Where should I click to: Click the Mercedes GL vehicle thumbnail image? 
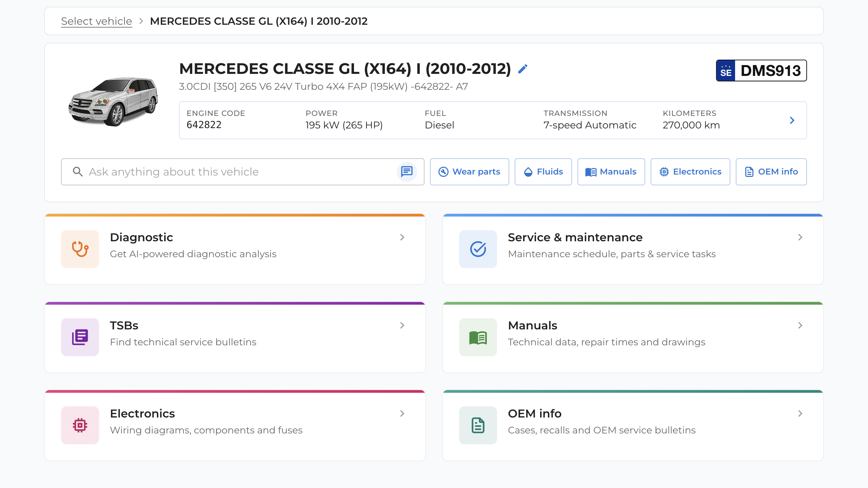[x=113, y=101]
